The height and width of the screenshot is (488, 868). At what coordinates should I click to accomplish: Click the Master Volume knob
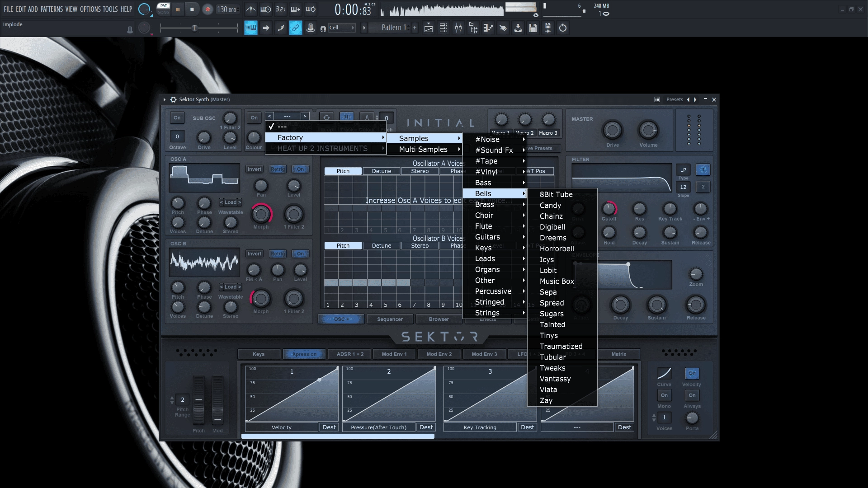click(x=648, y=131)
